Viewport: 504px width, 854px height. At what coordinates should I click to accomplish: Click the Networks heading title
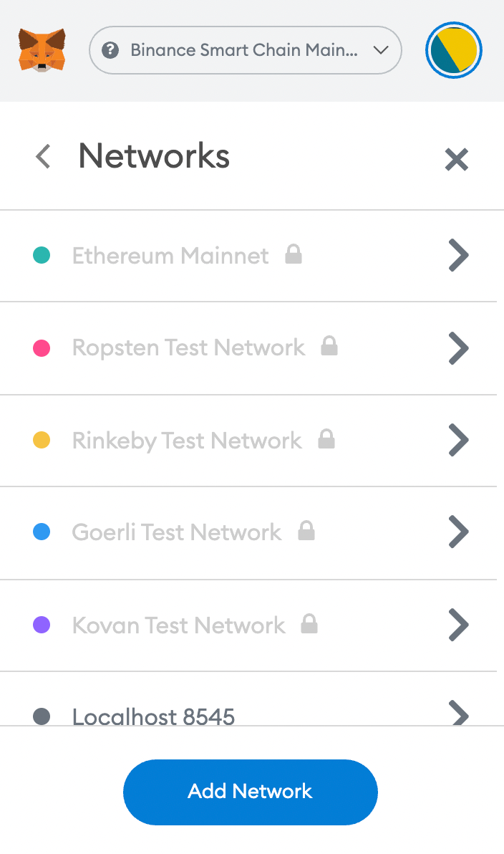154,156
